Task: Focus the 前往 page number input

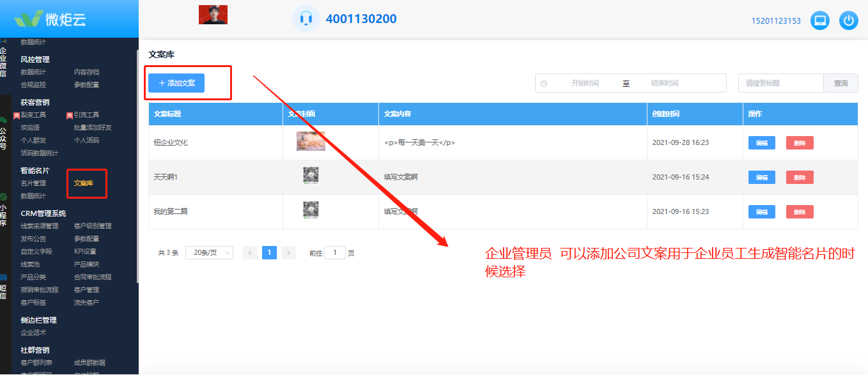Action: [335, 252]
